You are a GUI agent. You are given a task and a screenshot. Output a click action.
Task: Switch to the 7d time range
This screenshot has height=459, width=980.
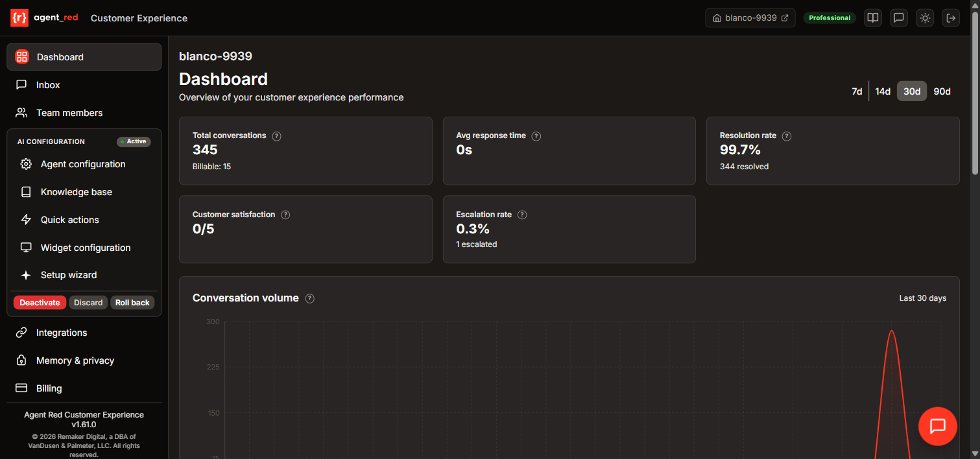(x=857, y=91)
